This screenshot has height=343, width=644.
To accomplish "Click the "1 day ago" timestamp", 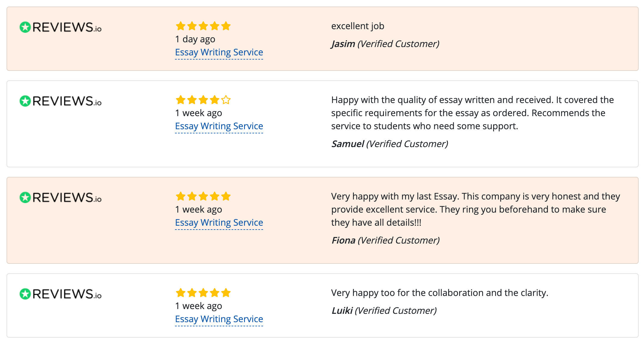I will [195, 39].
